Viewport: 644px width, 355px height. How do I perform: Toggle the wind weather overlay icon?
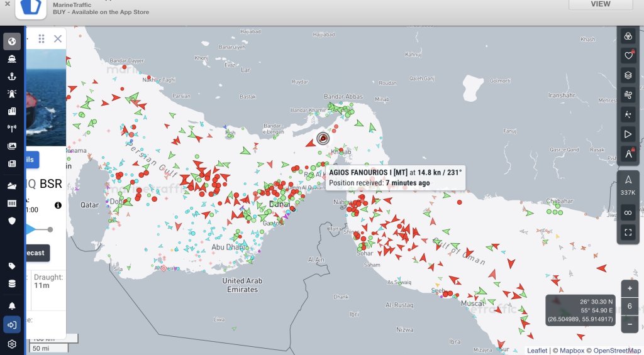coord(628,95)
